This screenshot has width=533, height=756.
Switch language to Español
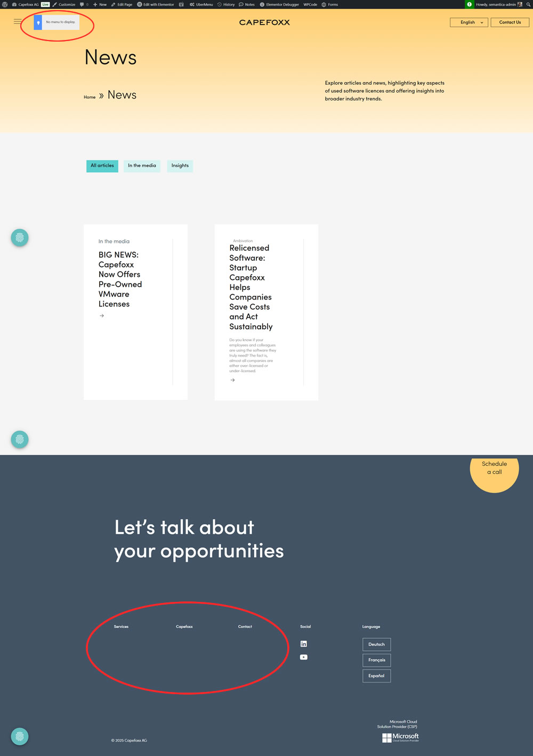click(377, 676)
